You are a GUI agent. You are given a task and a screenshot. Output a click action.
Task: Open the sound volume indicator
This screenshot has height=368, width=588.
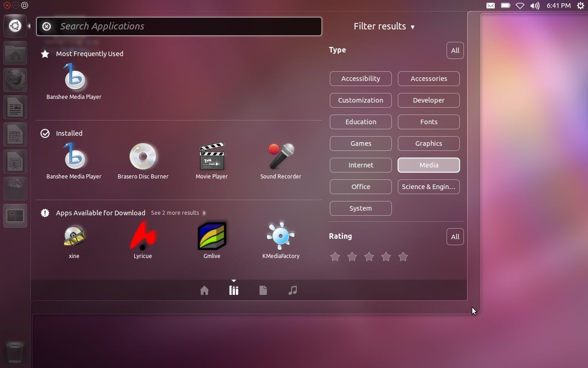point(535,6)
